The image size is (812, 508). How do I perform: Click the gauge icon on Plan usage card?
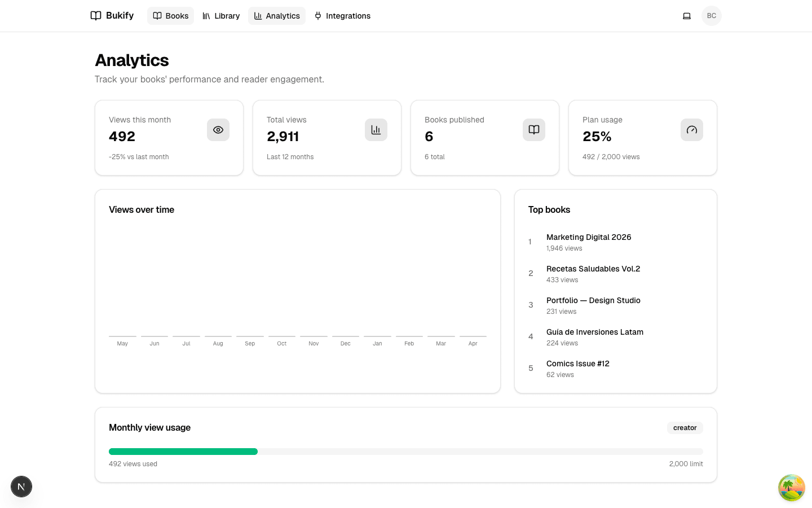[x=692, y=130]
